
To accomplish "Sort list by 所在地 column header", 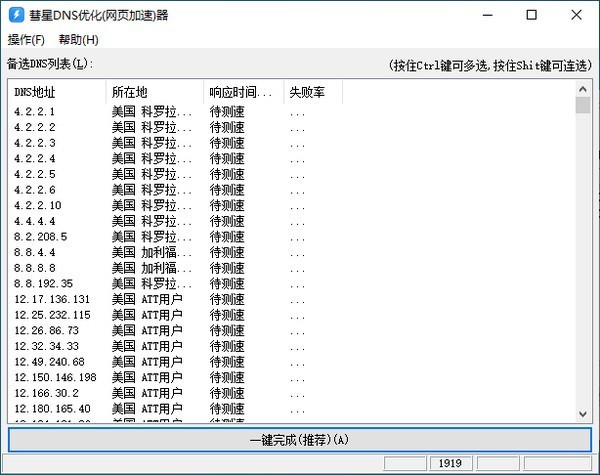I will [x=154, y=92].
